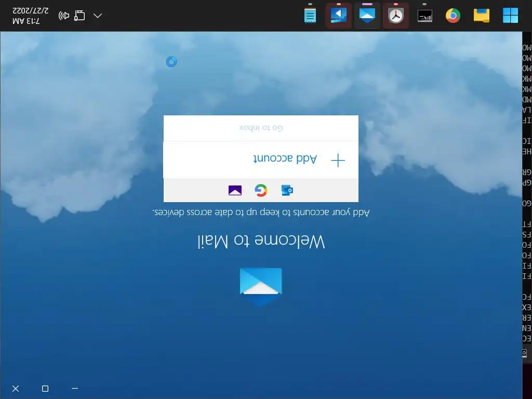Click the Add account button
The width and height of the screenshot is (532, 399).
[261, 160]
